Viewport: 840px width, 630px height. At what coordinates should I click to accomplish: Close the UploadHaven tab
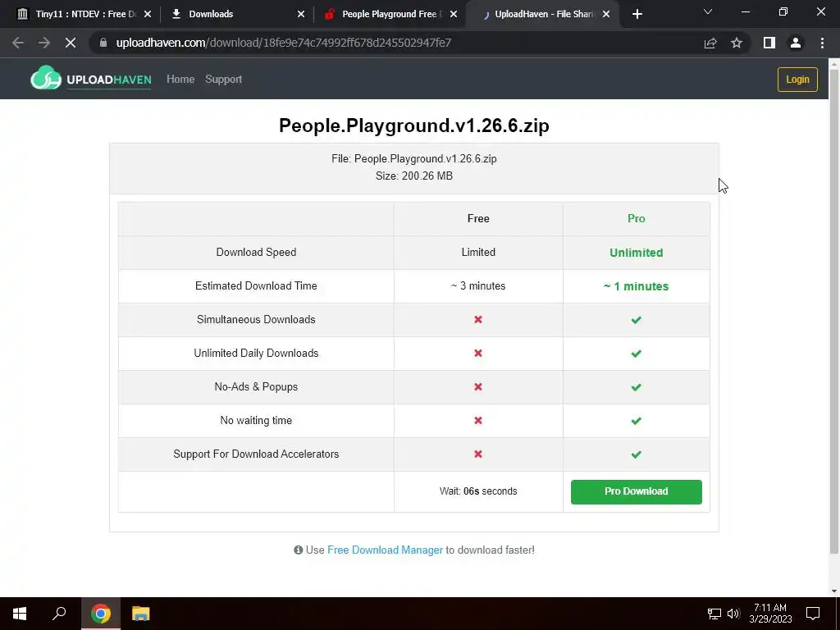[x=606, y=15]
